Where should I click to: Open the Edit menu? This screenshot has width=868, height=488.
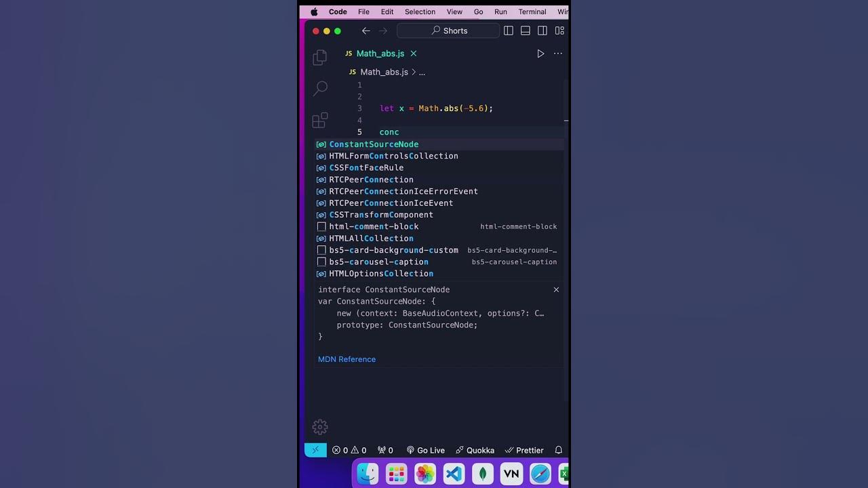click(x=387, y=12)
